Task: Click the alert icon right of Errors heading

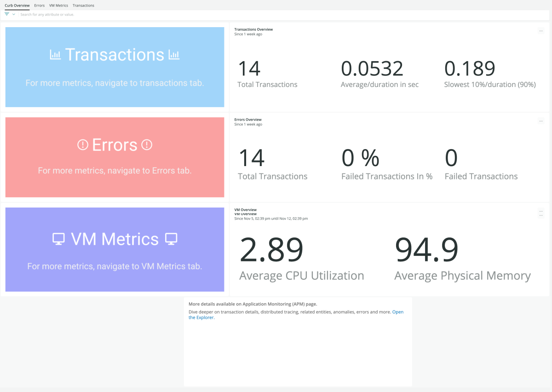Action: [147, 145]
